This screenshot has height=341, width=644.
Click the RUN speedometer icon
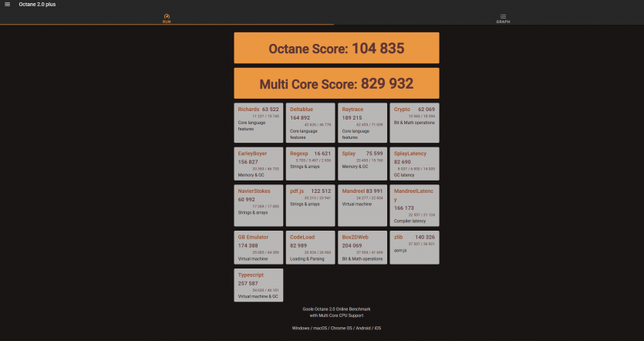(x=167, y=16)
